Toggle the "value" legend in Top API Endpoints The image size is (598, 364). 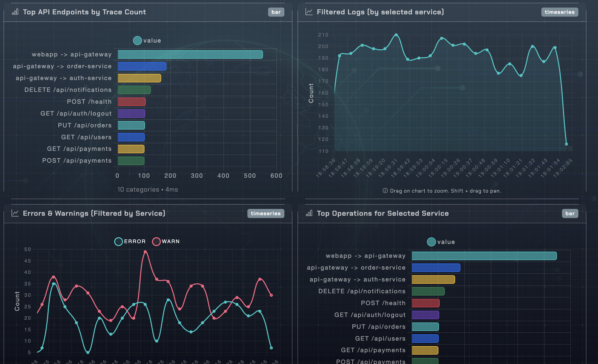click(147, 40)
